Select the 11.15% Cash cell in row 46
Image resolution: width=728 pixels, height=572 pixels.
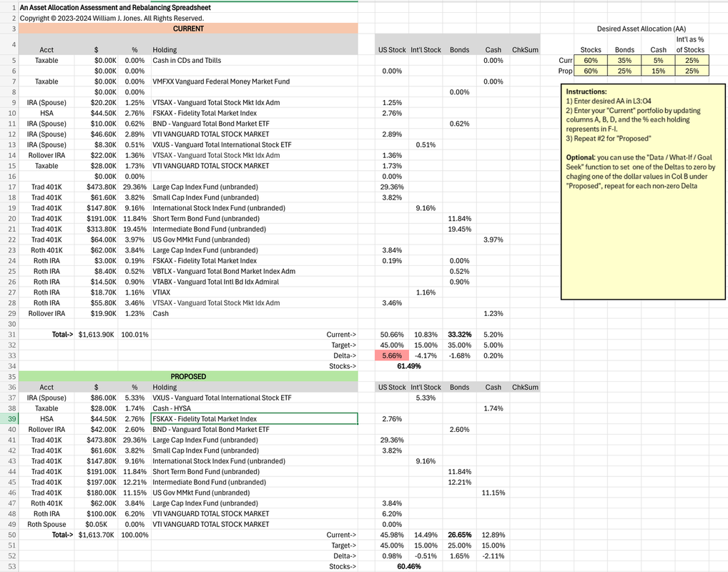(493, 493)
